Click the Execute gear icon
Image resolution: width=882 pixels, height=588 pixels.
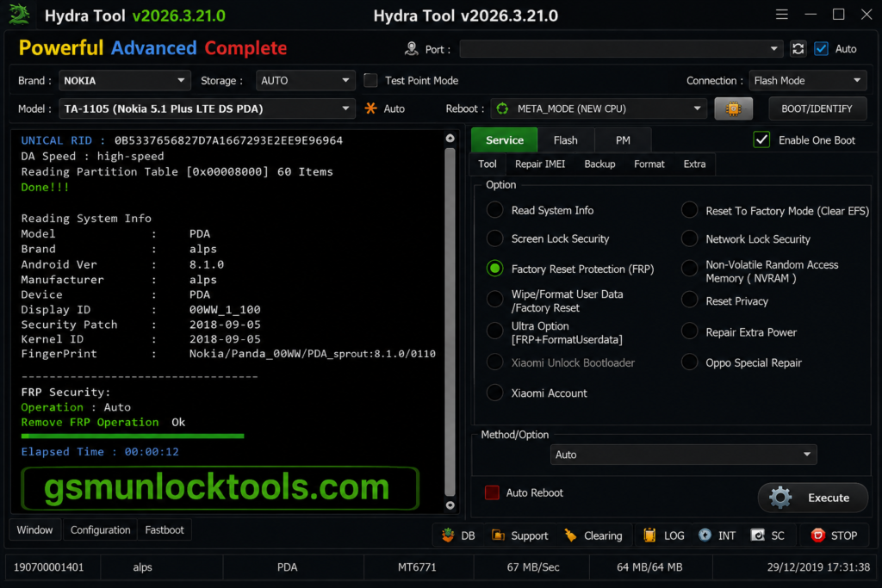click(x=780, y=498)
